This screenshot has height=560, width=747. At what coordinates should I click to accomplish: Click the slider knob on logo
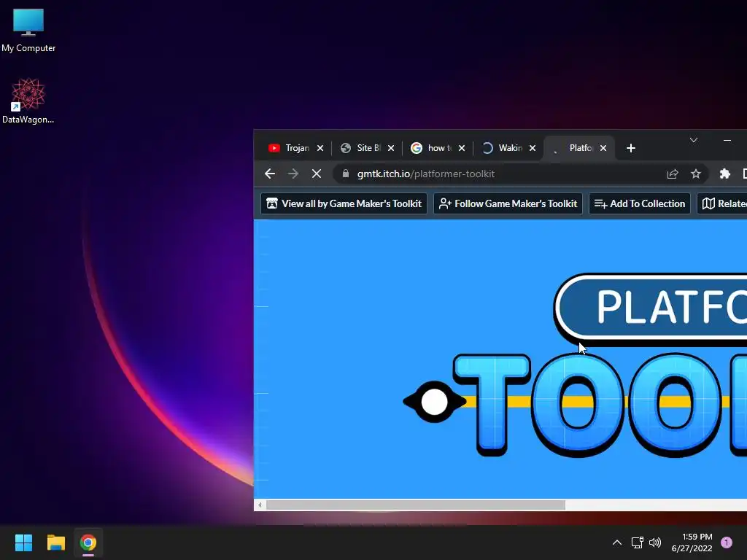pyautogui.click(x=435, y=402)
